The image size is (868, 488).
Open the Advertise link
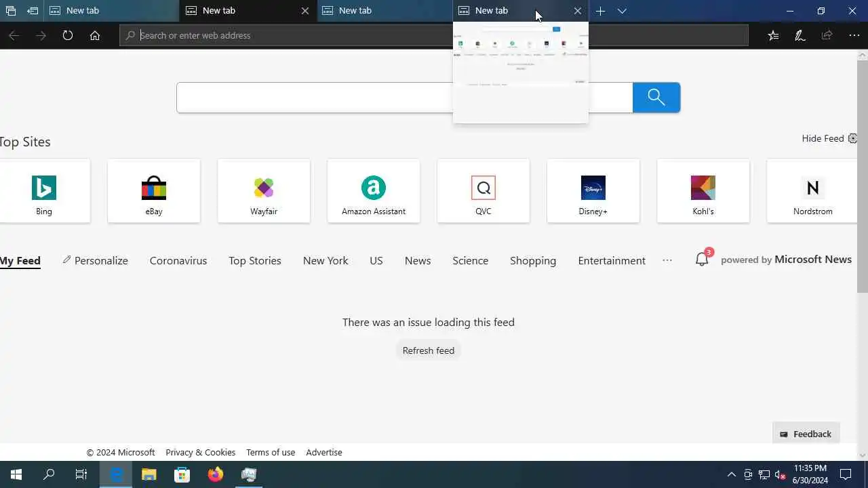point(324,452)
